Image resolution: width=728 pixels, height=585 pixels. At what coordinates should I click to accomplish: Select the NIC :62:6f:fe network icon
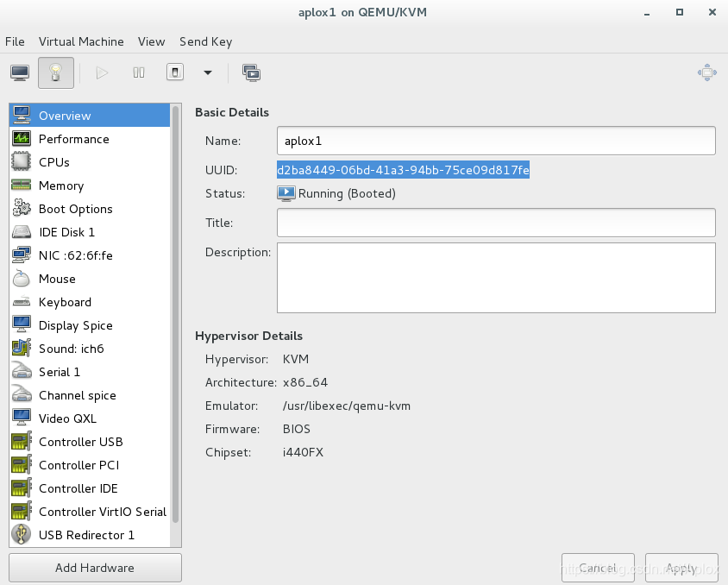coord(22,255)
